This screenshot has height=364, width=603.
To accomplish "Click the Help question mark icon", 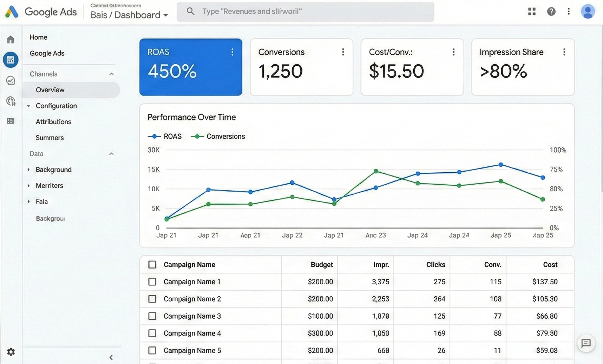I will [x=551, y=11].
